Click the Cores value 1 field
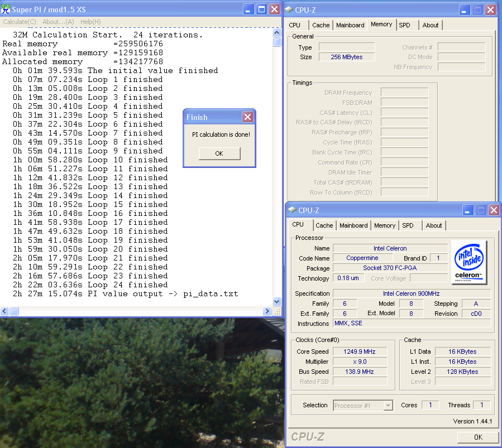Viewport: 502px width, 448px height. [x=431, y=405]
